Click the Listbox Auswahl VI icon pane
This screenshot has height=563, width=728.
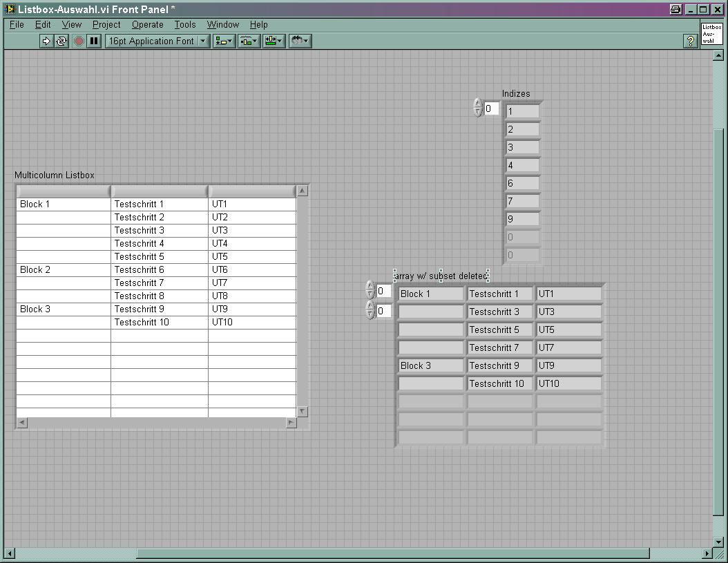711,33
